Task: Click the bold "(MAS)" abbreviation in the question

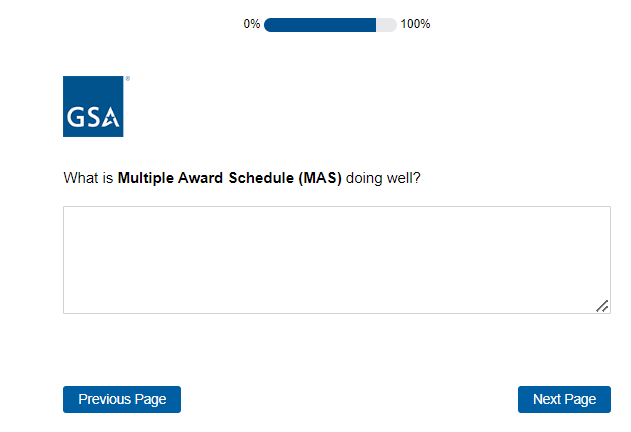Action: (320, 179)
